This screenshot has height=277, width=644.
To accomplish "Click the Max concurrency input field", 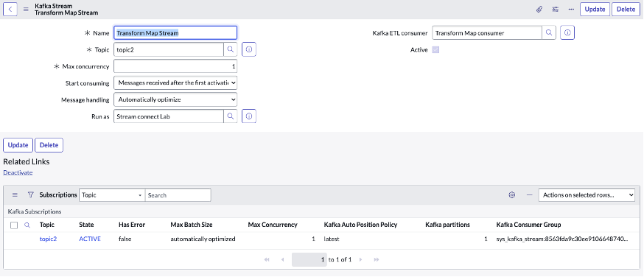I will pyautogui.click(x=175, y=66).
